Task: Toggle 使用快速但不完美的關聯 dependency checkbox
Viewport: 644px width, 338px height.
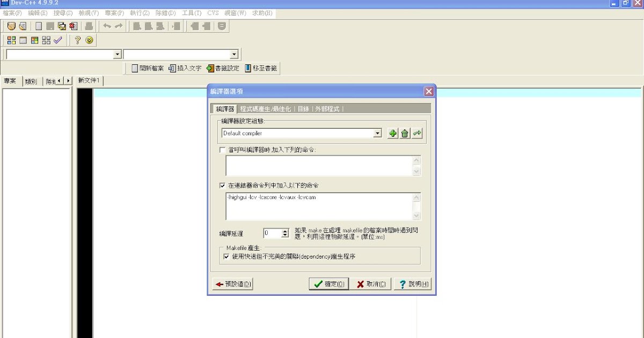Action: [x=226, y=256]
